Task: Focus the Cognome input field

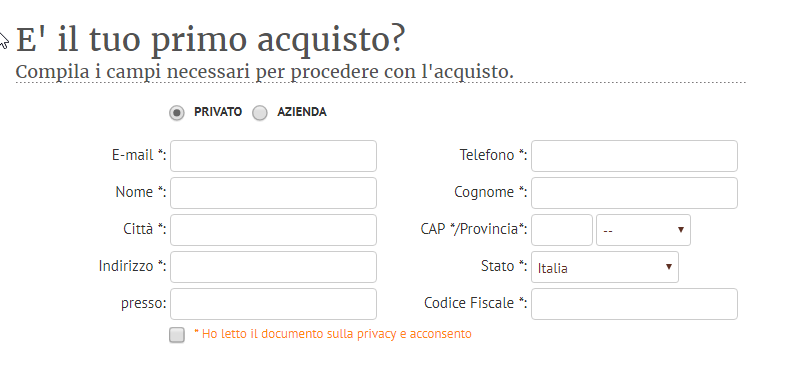Action: pos(634,193)
